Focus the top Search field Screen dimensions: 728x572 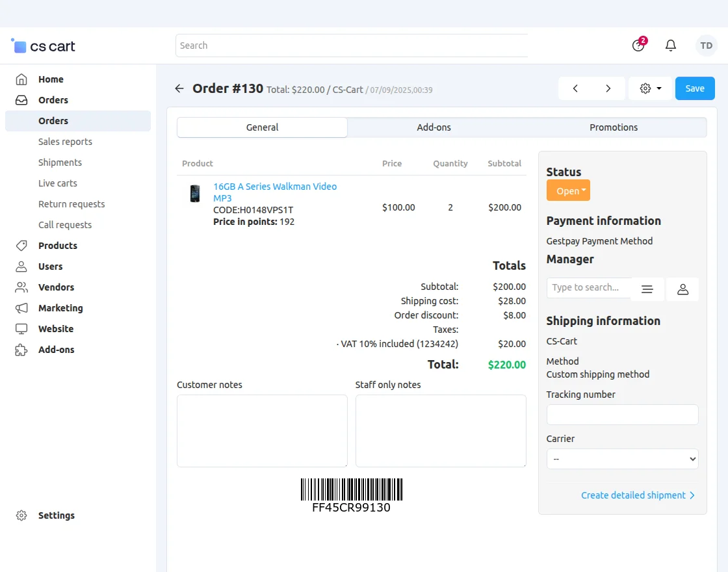tap(352, 45)
